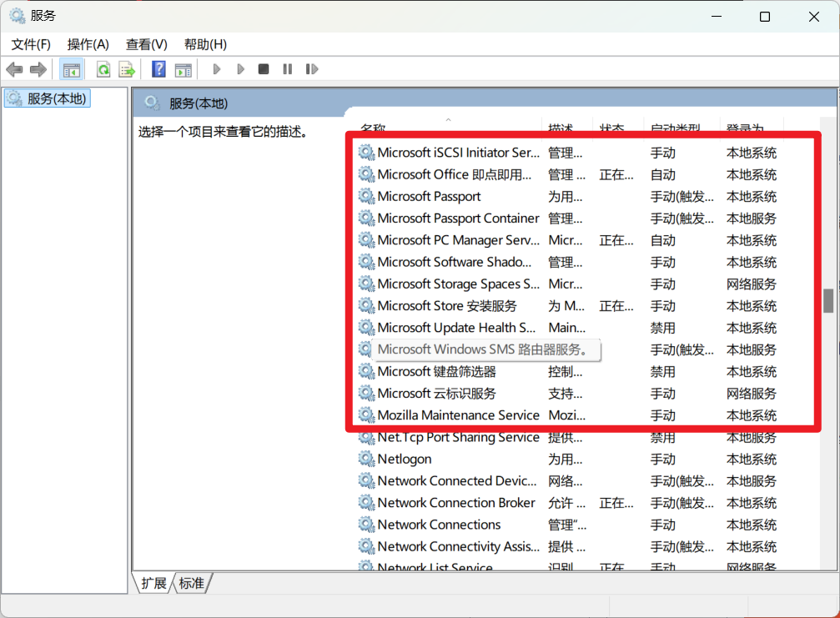Click the 服务(本地) header pane icon
This screenshot has width=840, height=618.
152,103
